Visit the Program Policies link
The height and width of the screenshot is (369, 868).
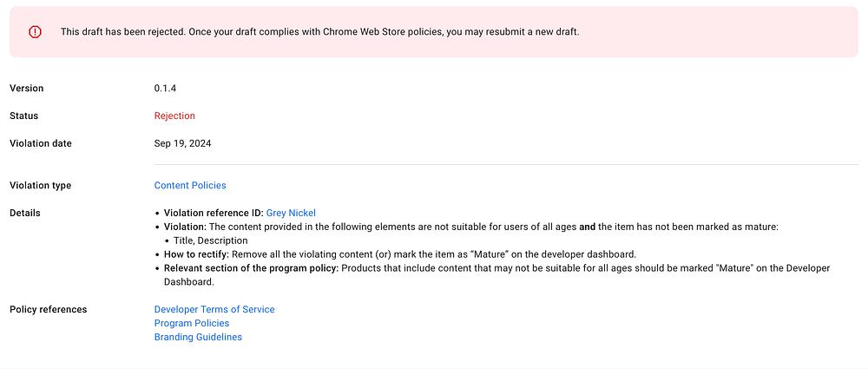pyautogui.click(x=192, y=323)
